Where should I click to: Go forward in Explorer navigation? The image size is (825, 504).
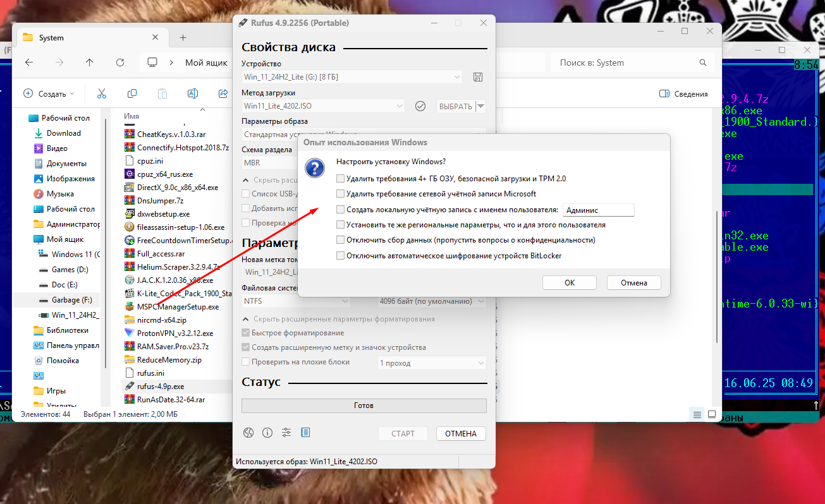point(59,63)
